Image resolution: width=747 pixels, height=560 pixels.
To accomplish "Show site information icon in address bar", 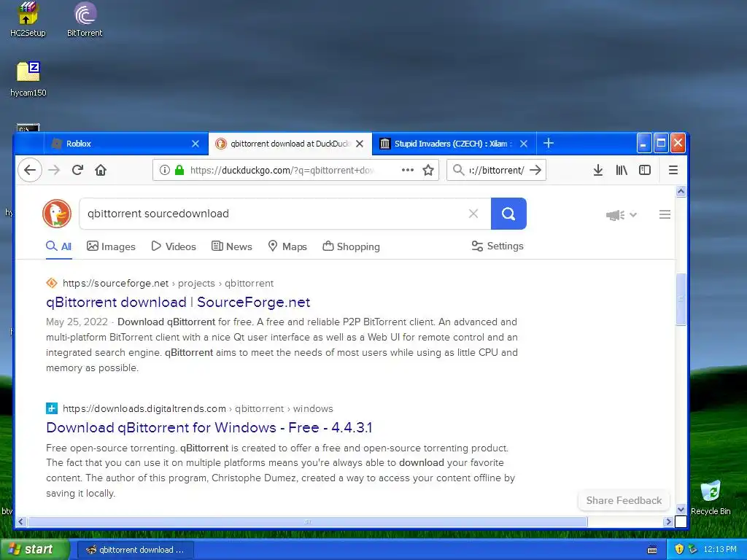I will 164,170.
